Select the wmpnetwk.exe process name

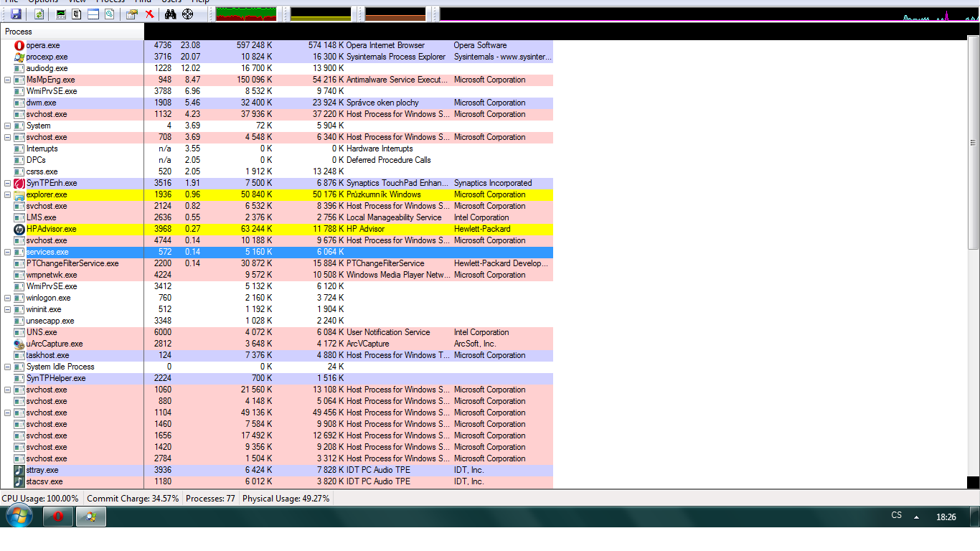tap(52, 275)
